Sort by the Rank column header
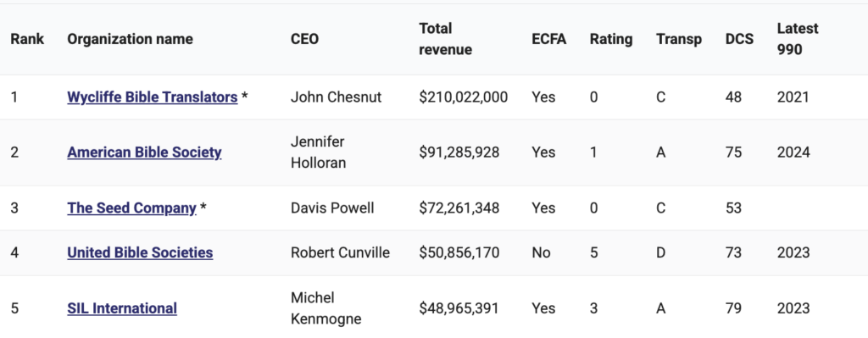This screenshot has height=338, width=868. pos(27,39)
